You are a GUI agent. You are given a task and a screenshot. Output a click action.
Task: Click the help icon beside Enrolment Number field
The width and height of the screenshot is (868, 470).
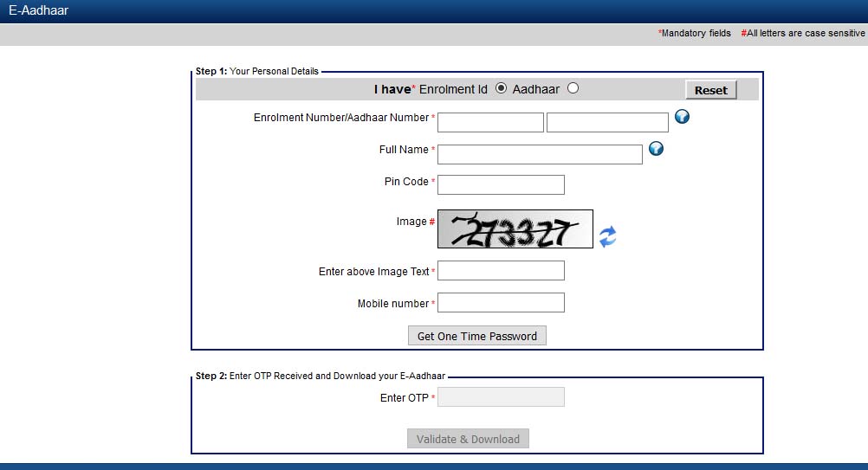pyautogui.click(x=682, y=117)
